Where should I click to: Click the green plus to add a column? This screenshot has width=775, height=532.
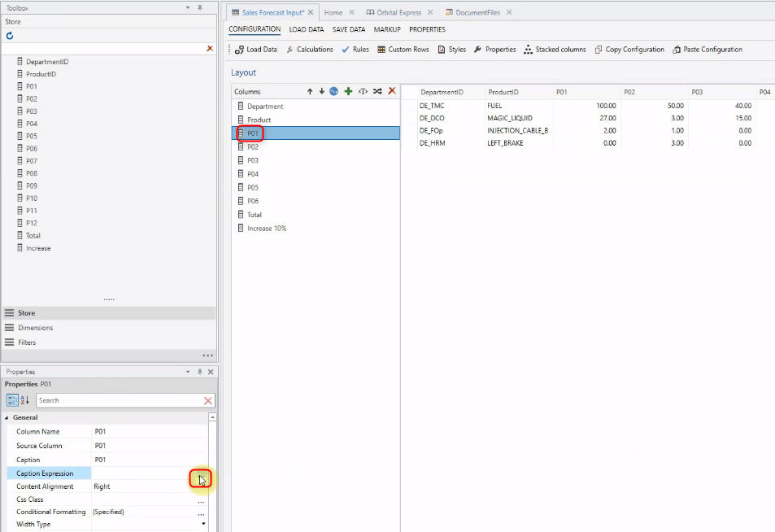tap(347, 91)
